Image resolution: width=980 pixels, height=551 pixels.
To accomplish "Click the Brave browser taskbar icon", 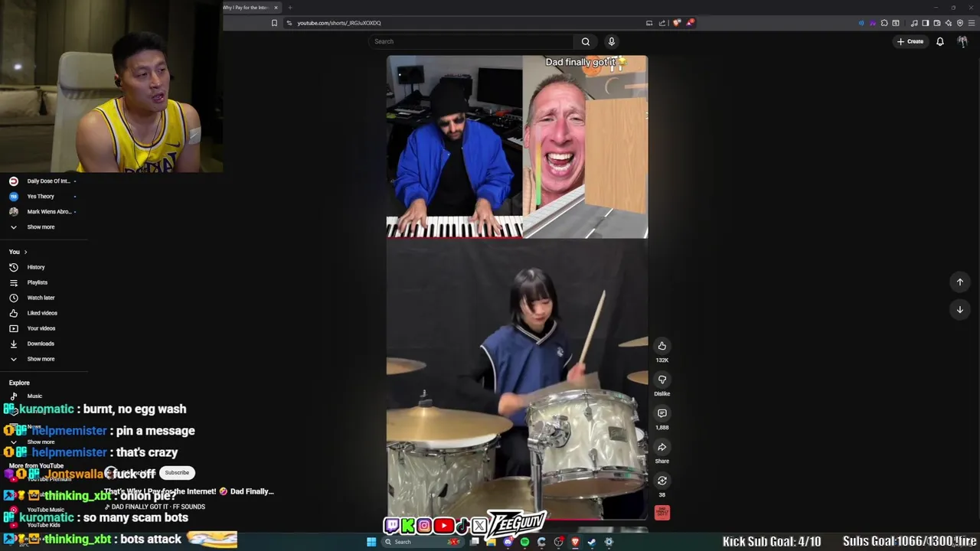I will pyautogui.click(x=575, y=542).
